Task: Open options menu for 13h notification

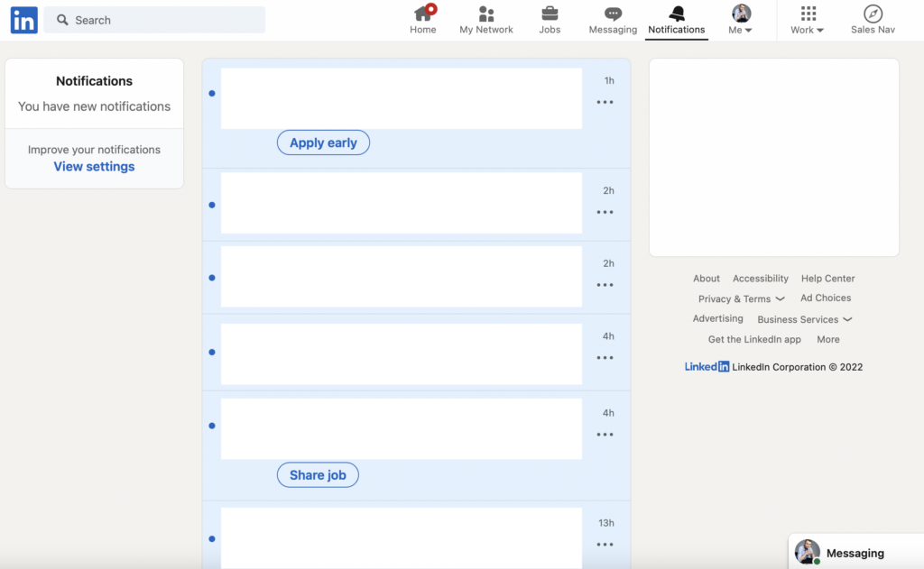Action: (x=605, y=544)
